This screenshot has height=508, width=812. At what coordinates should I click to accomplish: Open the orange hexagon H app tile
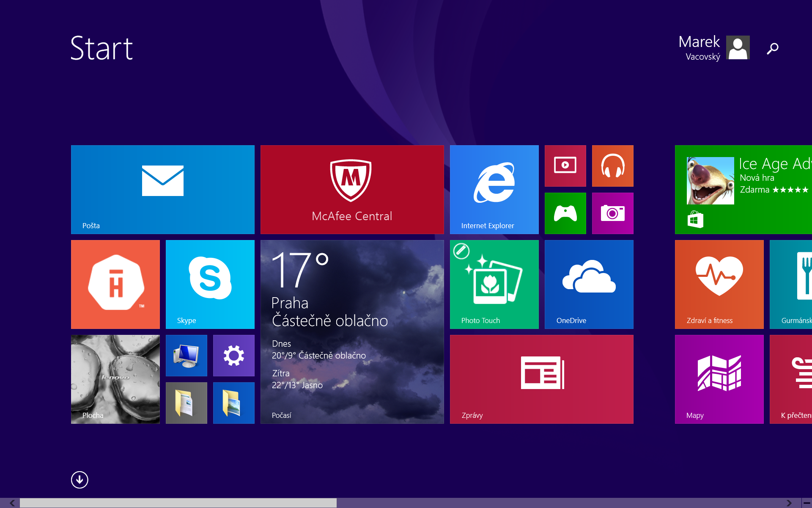point(115,284)
